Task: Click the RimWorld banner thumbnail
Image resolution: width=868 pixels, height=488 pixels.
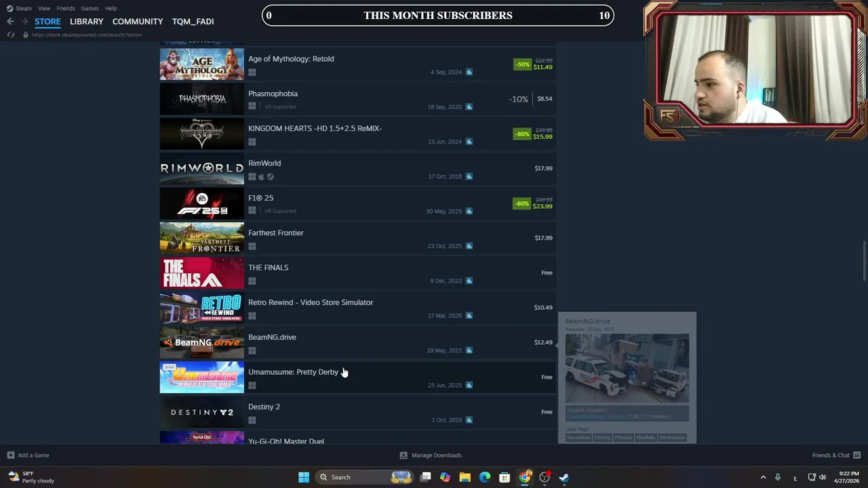Action: pyautogui.click(x=201, y=168)
